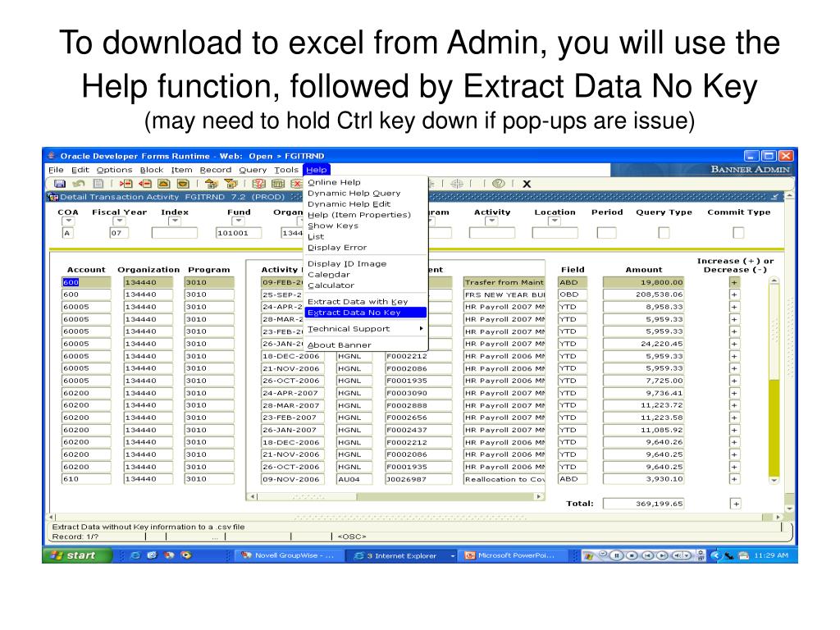Image resolution: width=840 pixels, height=630 pixels.
Task: Open Internet Explorer from the Quick Launch bar
Action: click(x=135, y=555)
